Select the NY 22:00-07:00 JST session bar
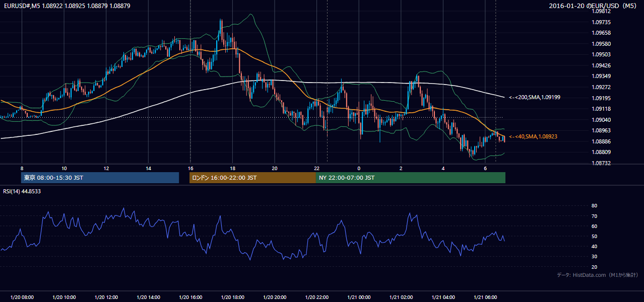This screenshot has height=302, width=644. 411,178
